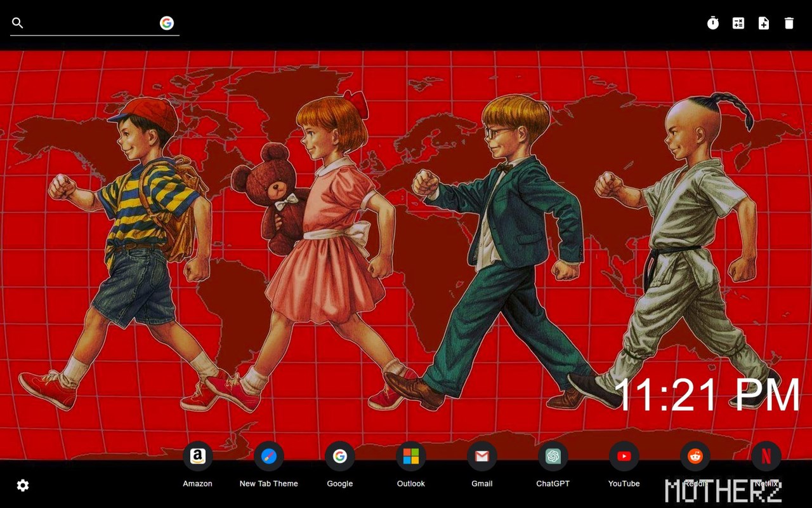Open the New Tab Theme shortcut
The height and width of the screenshot is (508, 812).
(x=269, y=457)
